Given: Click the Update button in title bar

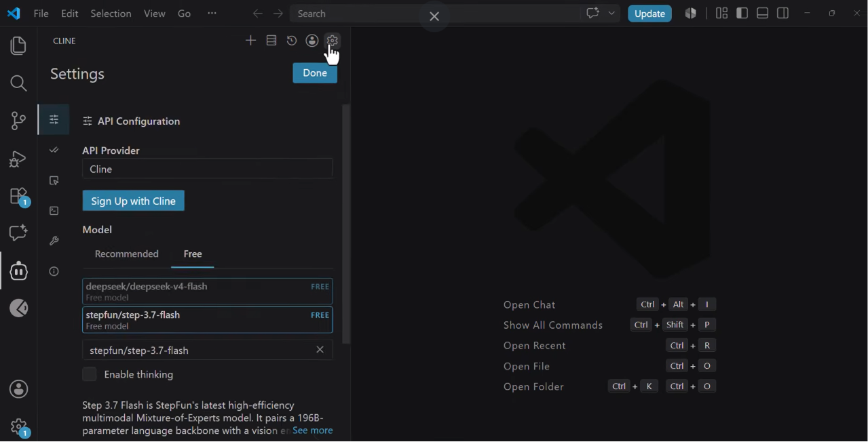Looking at the screenshot, I should pyautogui.click(x=649, y=14).
